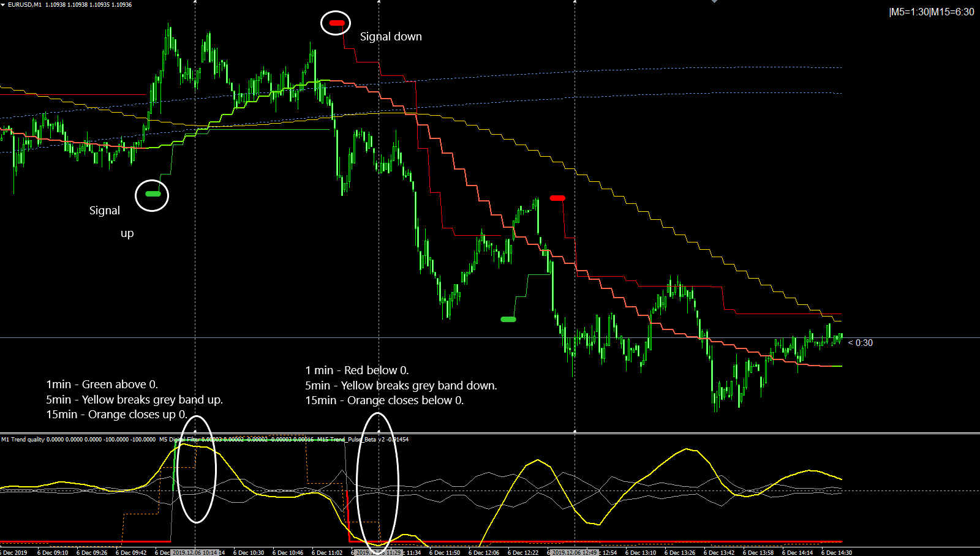The height and width of the screenshot is (556, 980).
Task: Select the uncircled green signal pill mid-chart
Action: [x=508, y=319]
